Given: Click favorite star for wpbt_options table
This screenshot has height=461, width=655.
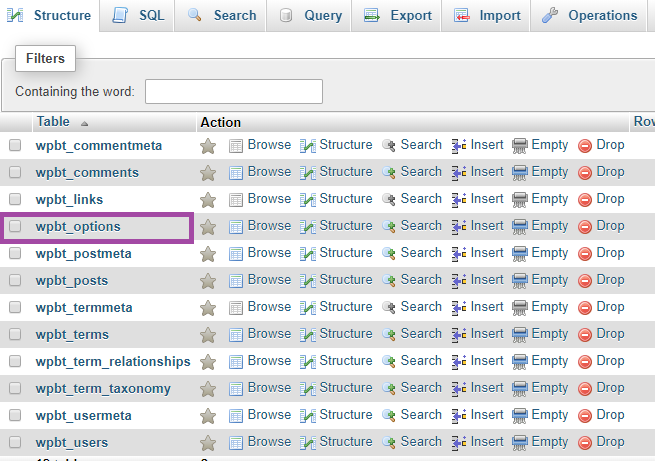Looking at the screenshot, I should tap(208, 227).
